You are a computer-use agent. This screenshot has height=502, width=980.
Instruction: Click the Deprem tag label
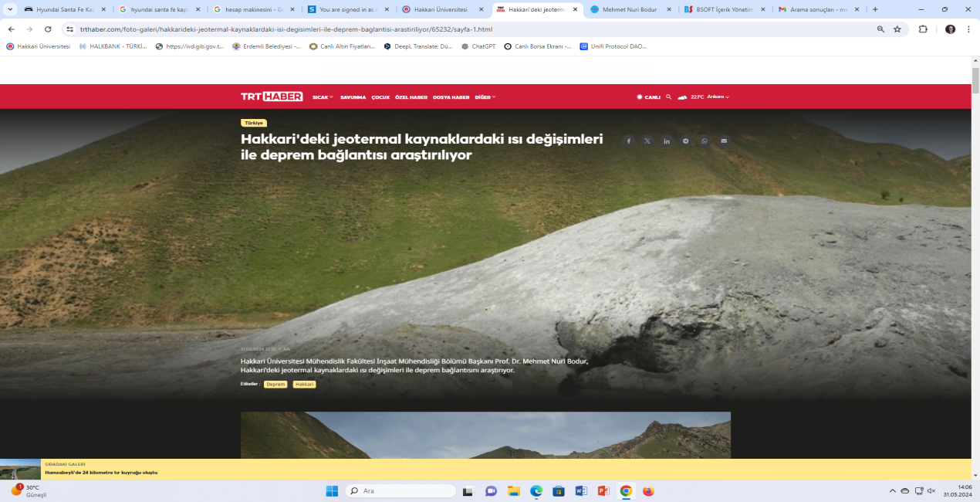pyautogui.click(x=275, y=384)
